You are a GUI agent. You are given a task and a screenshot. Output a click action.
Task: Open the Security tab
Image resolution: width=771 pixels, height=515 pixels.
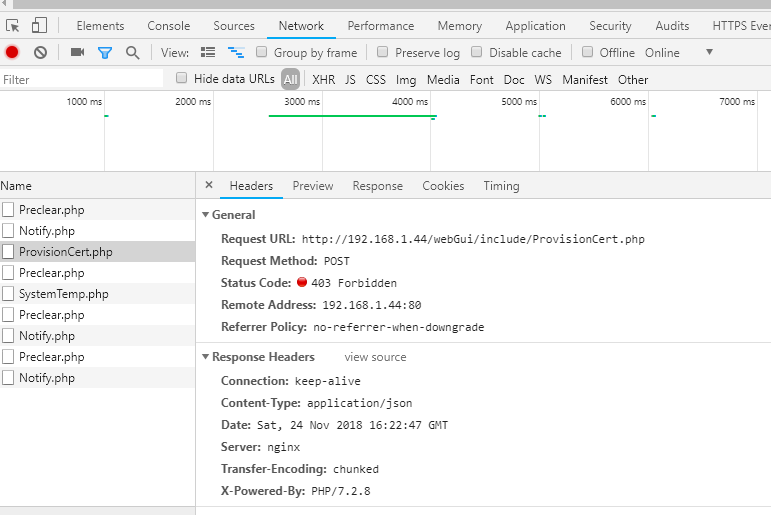pos(610,26)
